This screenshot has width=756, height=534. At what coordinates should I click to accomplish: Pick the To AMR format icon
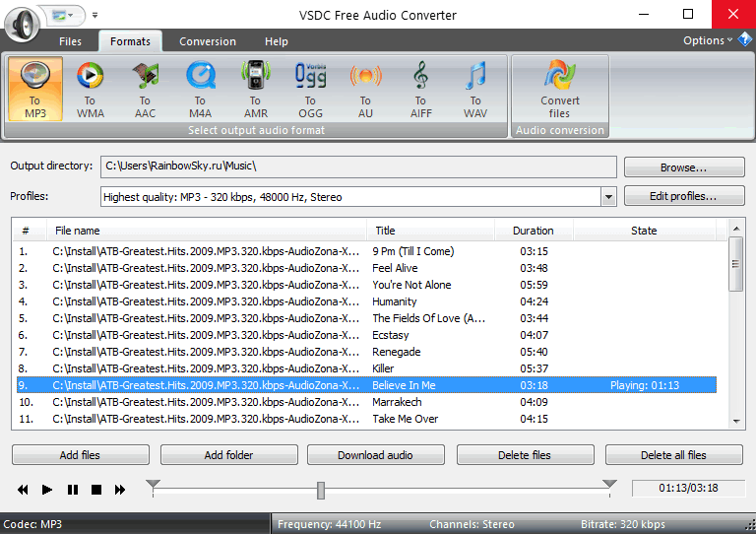pyautogui.click(x=256, y=89)
